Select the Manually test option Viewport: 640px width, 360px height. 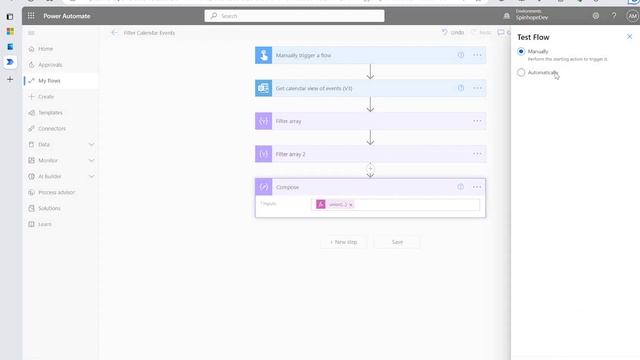click(521, 51)
